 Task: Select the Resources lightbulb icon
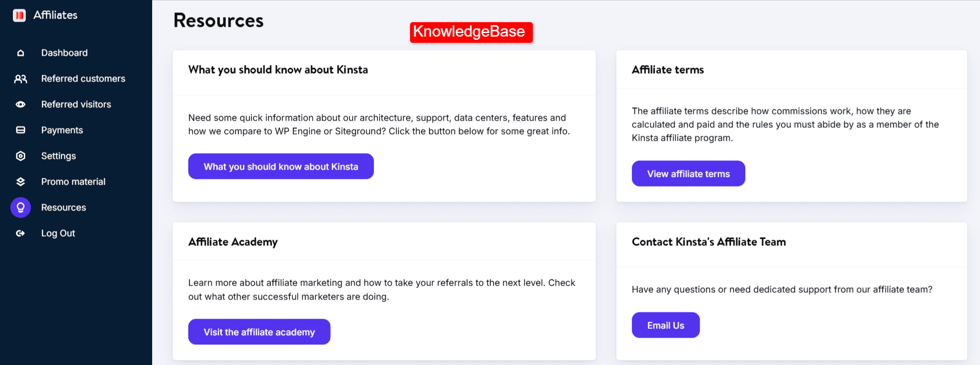pyautogui.click(x=21, y=207)
